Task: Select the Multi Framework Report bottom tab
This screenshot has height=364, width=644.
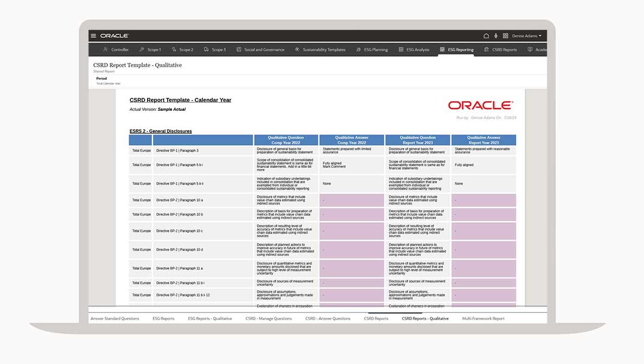Action: (x=483, y=318)
